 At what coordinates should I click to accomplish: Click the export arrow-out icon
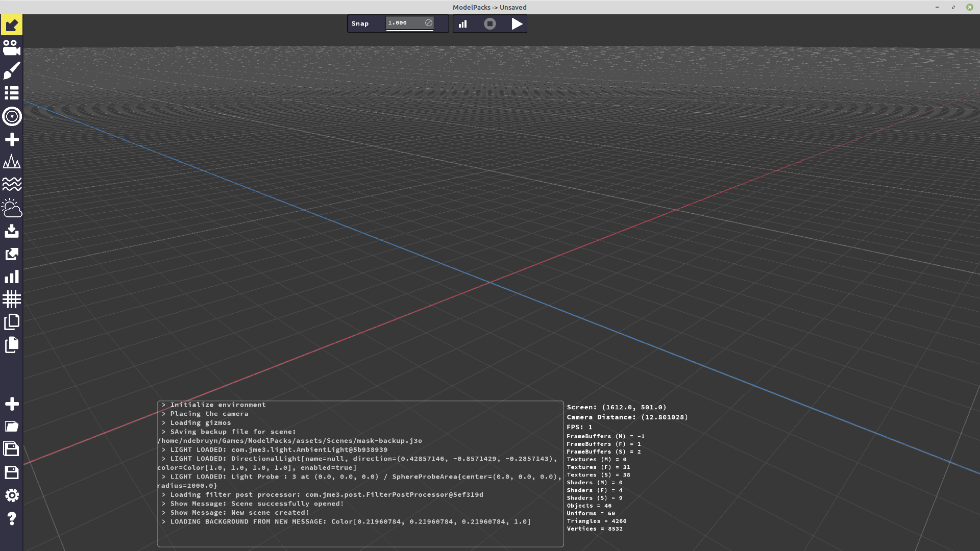[11, 254]
